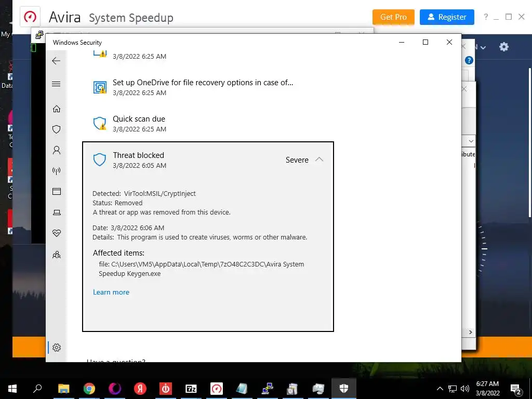Viewport: 532px width, 399px height.
Task: Open Device performance & health heart icon
Action: 57,233
